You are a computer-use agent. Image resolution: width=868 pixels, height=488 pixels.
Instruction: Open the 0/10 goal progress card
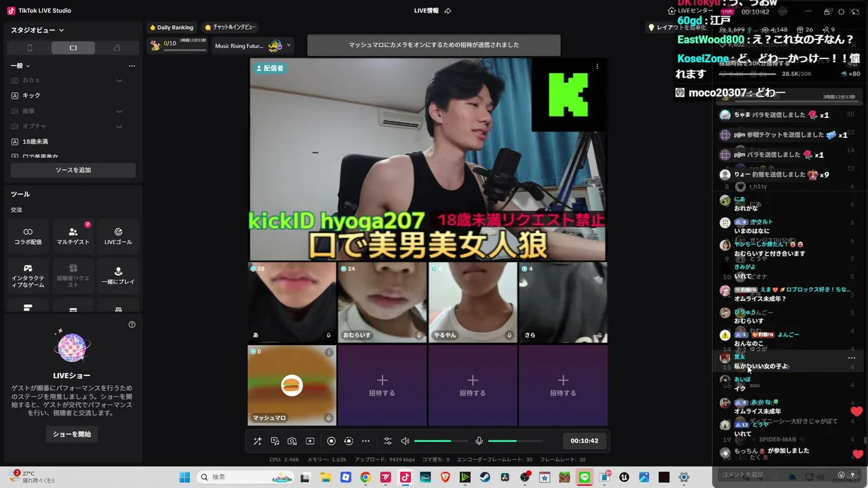click(x=178, y=46)
